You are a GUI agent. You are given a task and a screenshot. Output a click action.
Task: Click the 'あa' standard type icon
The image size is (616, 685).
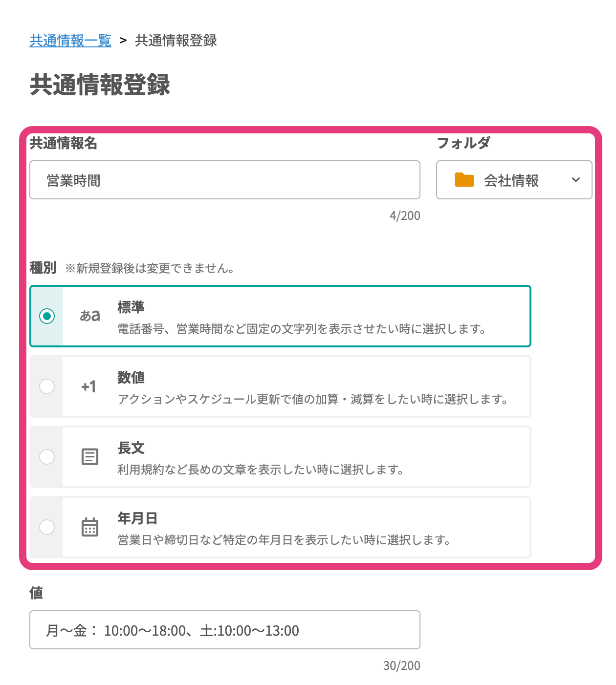tap(90, 316)
